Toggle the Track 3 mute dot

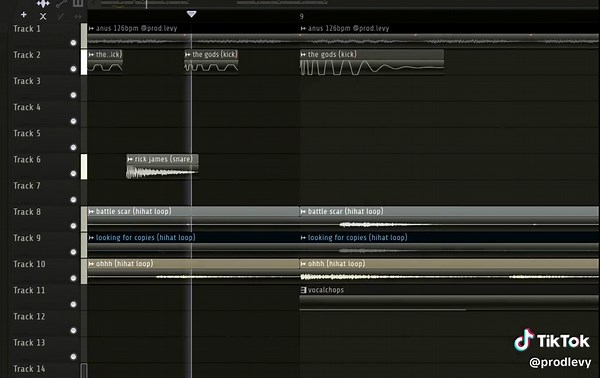[x=73, y=95]
